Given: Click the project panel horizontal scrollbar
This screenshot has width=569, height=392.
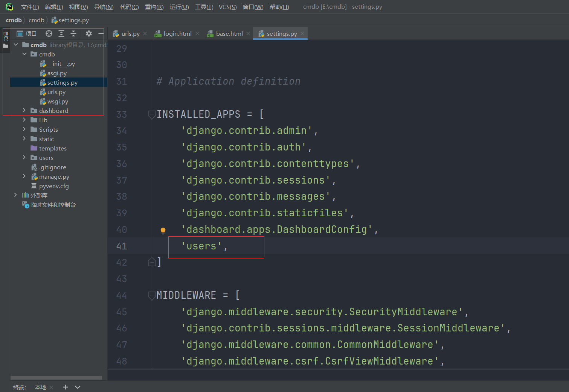Looking at the screenshot, I should (x=56, y=378).
